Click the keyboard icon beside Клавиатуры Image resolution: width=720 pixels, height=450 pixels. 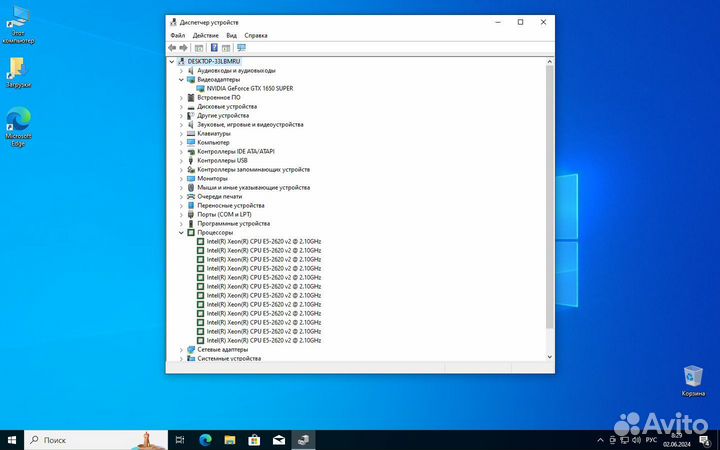pos(191,133)
